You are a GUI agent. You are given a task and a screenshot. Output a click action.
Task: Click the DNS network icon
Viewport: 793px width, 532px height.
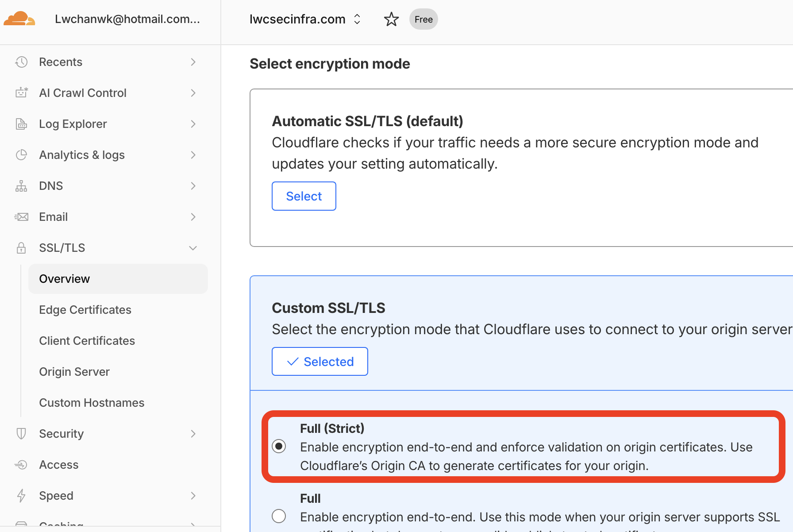coord(21,186)
